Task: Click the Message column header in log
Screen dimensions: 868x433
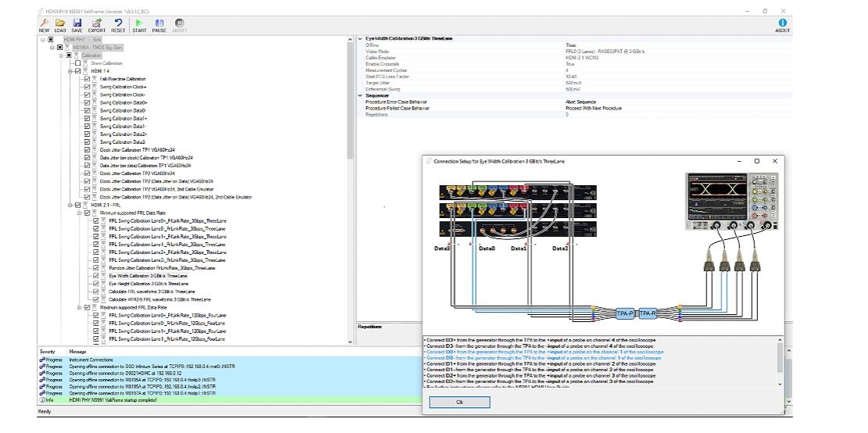Action: pyautogui.click(x=77, y=352)
